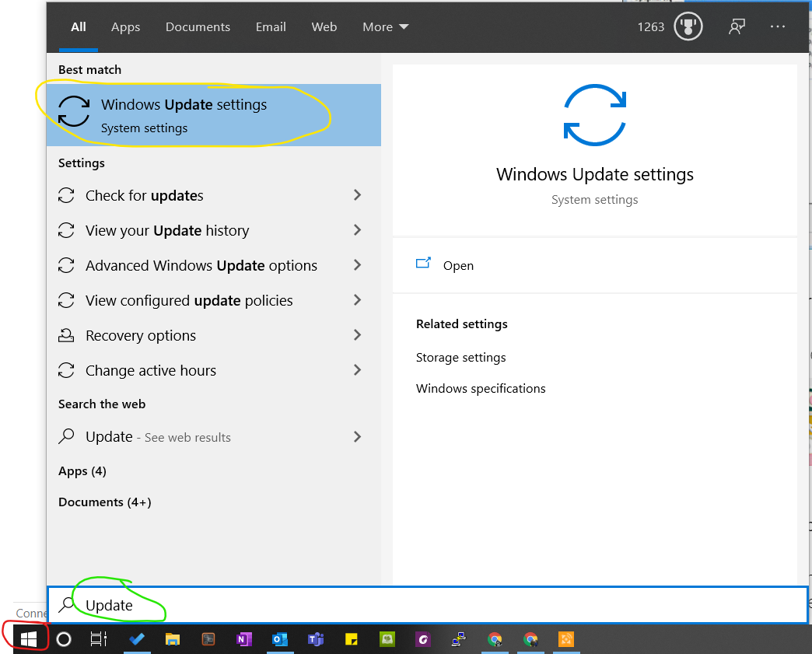Expand View configured update policies chevron
Screen dimensions: 812x654
(x=357, y=300)
